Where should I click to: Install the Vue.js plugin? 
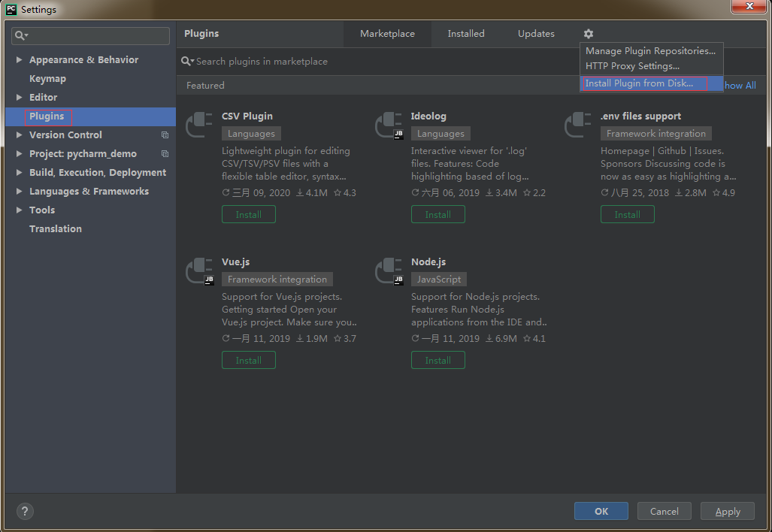[x=249, y=360]
